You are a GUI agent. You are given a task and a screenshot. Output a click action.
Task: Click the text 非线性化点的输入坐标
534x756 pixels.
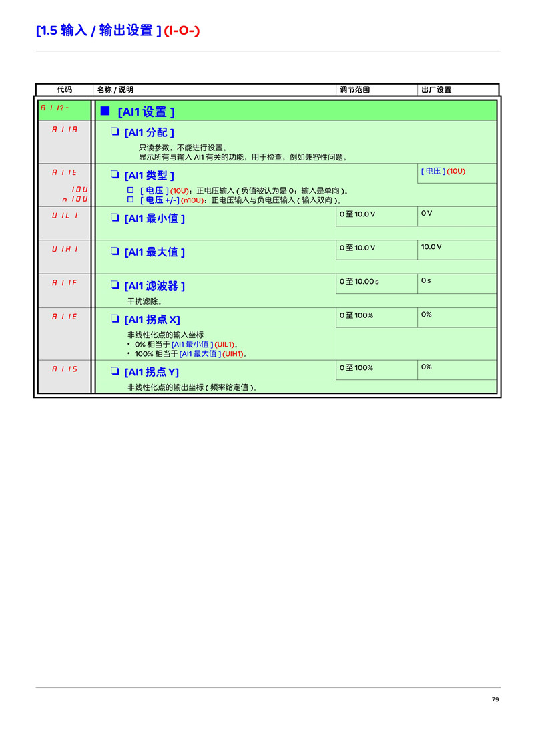[166, 335]
